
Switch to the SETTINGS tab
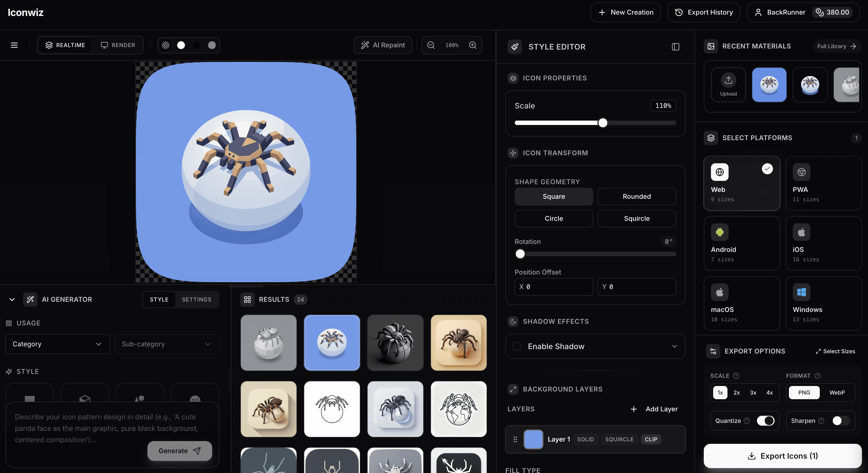(x=196, y=299)
